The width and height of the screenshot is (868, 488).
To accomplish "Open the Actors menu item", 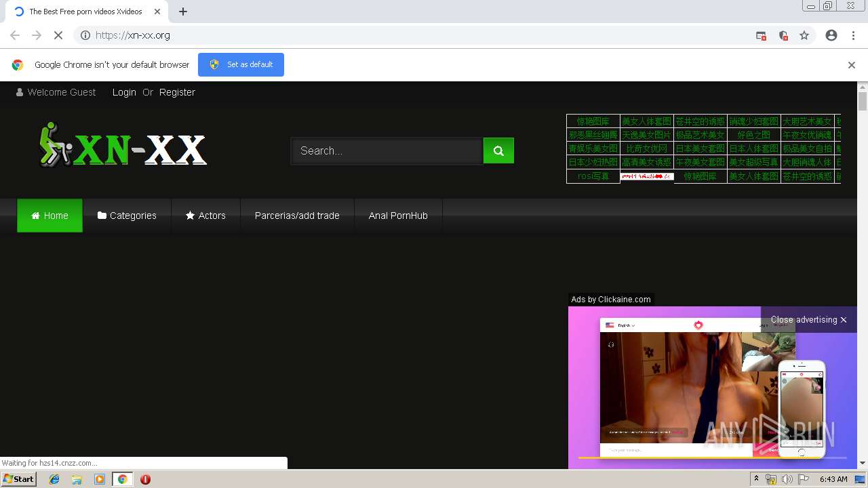I will point(205,216).
